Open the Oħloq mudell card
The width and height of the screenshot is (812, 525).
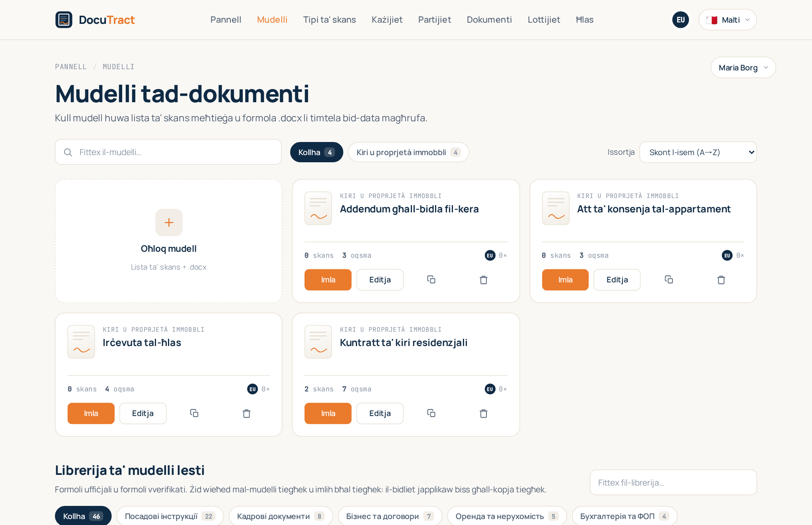coord(169,241)
